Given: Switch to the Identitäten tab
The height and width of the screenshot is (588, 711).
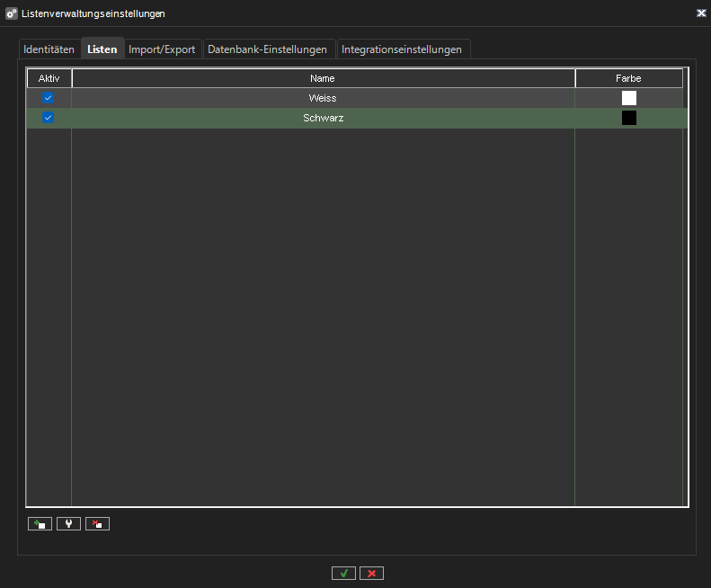Looking at the screenshot, I should click(x=49, y=49).
